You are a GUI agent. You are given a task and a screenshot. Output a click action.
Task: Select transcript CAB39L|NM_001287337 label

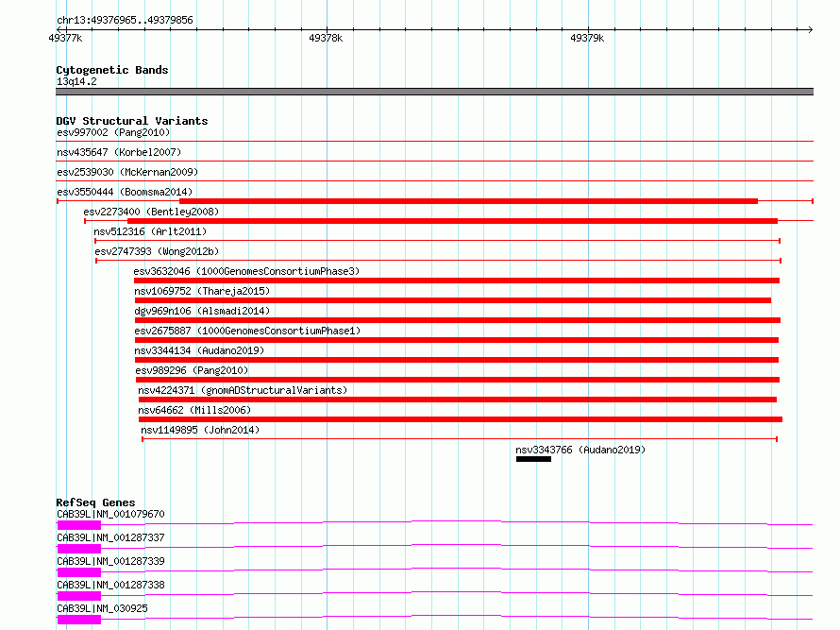(x=110, y=537)
